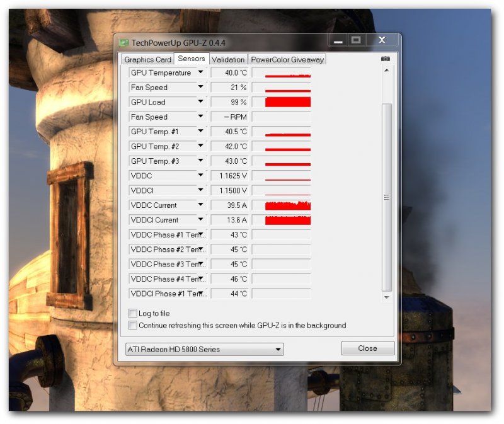Open the ATI Radeon HD 5800 Series selector
Screen dimensions: 504x424
[x=204, y=350]
